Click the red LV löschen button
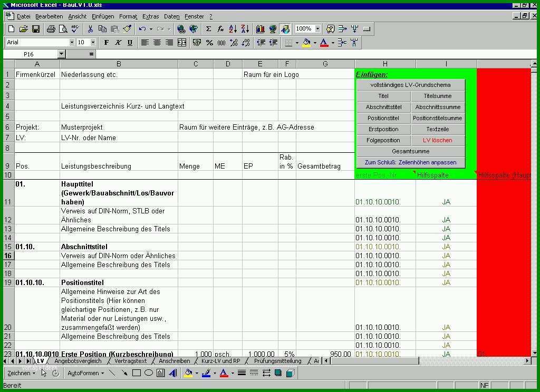The height and width of the screenshot is (392, 540). pos(437,140)
